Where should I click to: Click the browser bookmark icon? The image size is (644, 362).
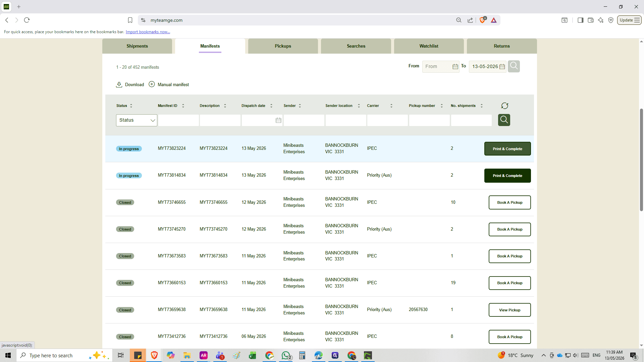(130, 20)
